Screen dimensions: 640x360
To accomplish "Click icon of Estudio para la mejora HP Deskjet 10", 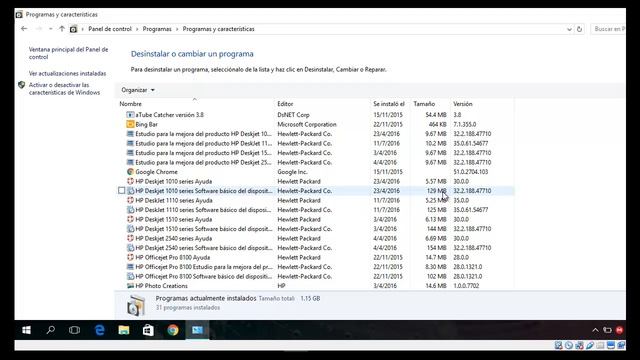I will 130,134.
